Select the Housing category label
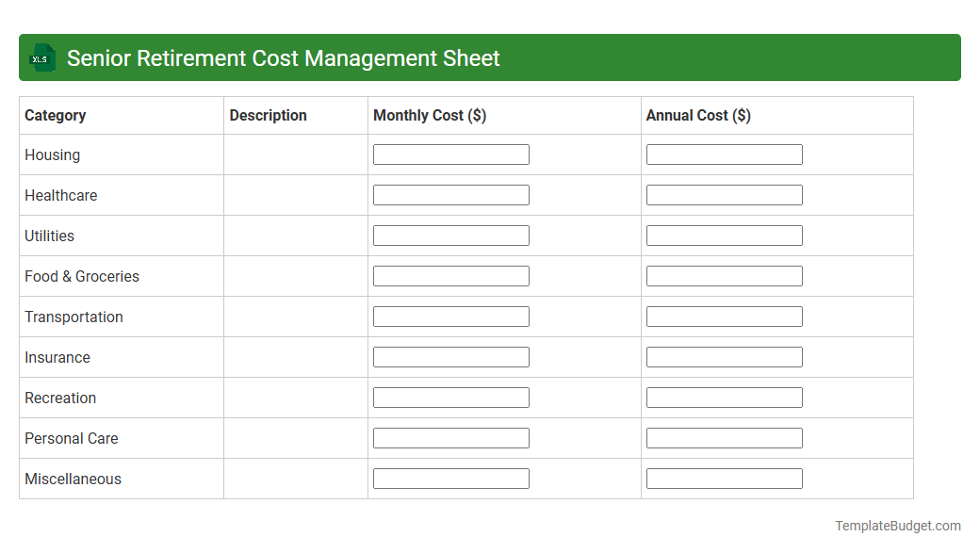 tap(52, 155)
